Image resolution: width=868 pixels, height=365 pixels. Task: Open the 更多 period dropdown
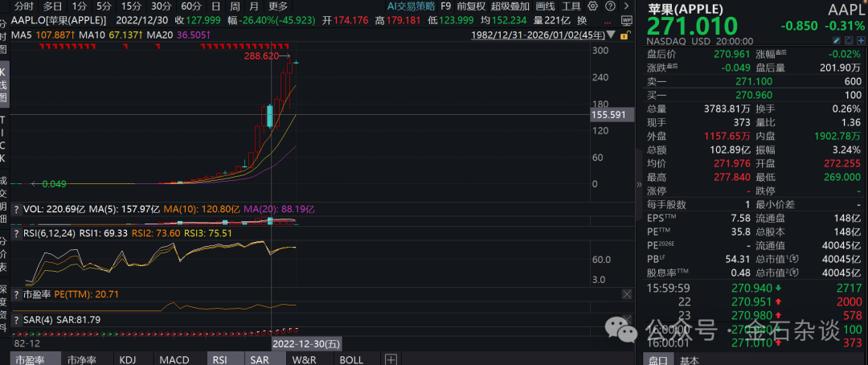pyautogui.click(x=280, y=6)
